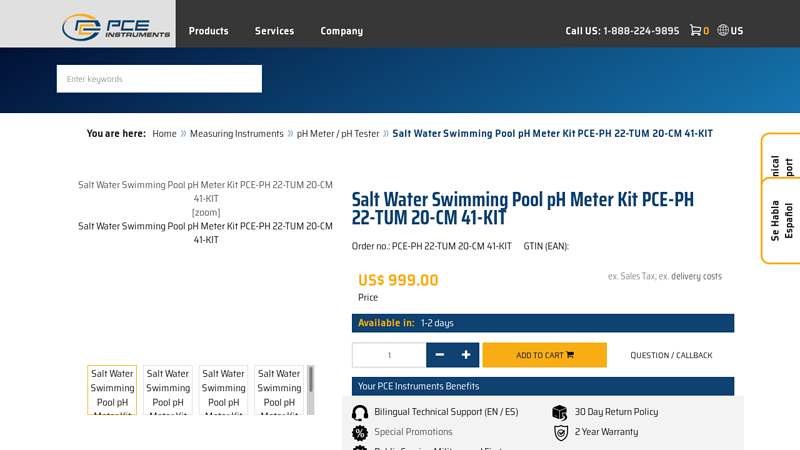The height and width of the screenshot is (450, 800).
Task: Click the Add to Cart button
Action: point(544,355)
